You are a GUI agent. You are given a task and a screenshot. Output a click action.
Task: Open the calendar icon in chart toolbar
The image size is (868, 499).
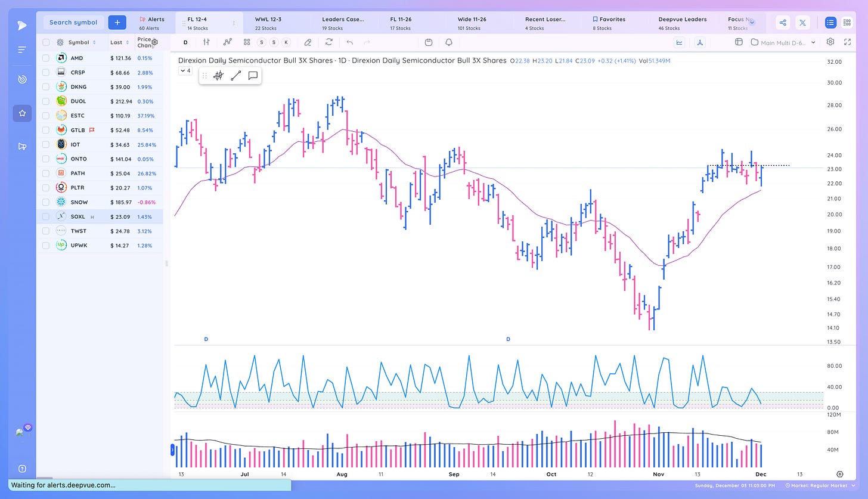(x=429, y=42)
